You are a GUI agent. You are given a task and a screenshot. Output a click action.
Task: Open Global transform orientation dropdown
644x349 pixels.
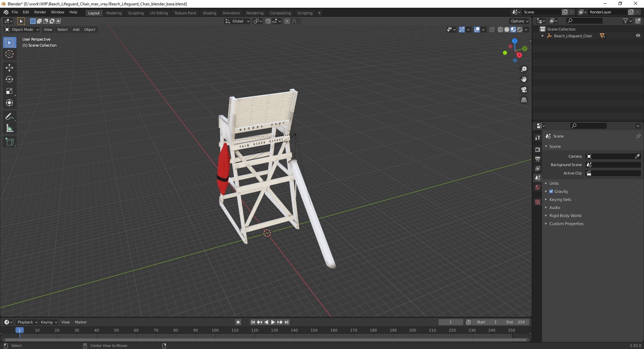237,21
